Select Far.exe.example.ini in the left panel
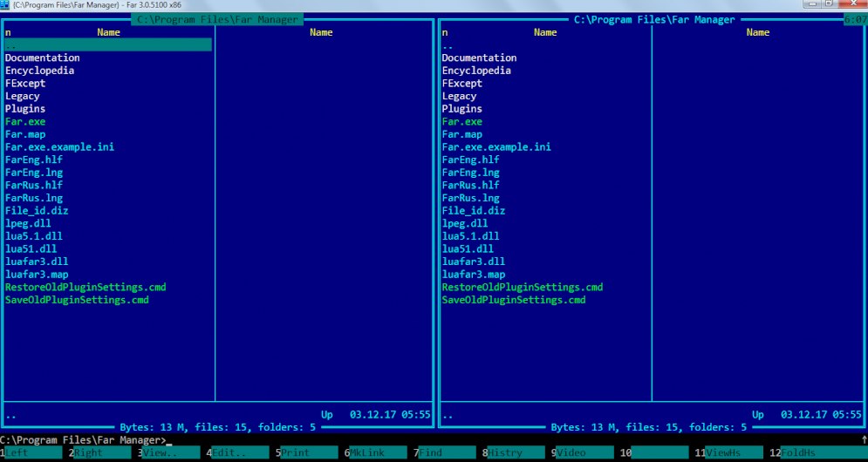868x462 pixels. point(60,146)
